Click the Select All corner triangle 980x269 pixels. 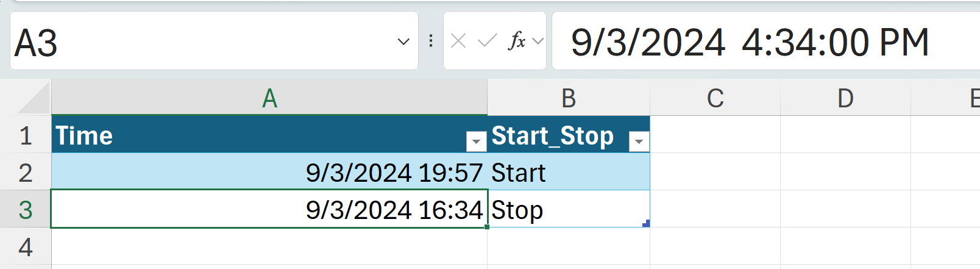click(x=34, y=99)
